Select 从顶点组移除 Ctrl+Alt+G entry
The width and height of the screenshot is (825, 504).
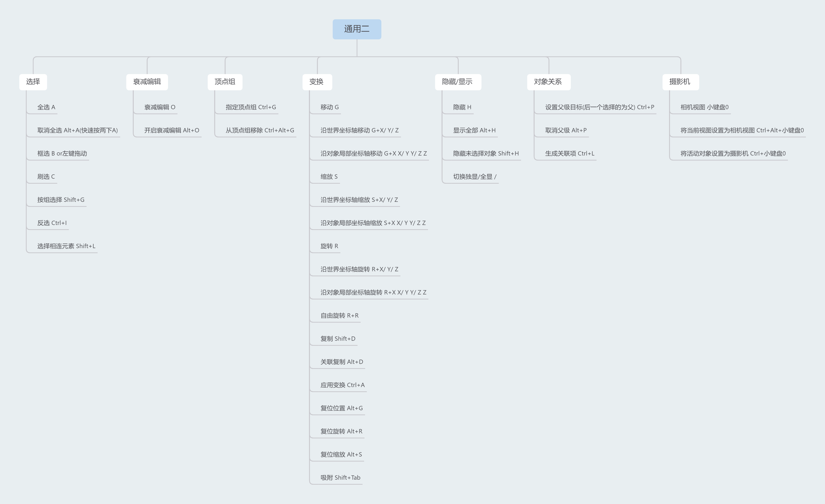(260, 130)
